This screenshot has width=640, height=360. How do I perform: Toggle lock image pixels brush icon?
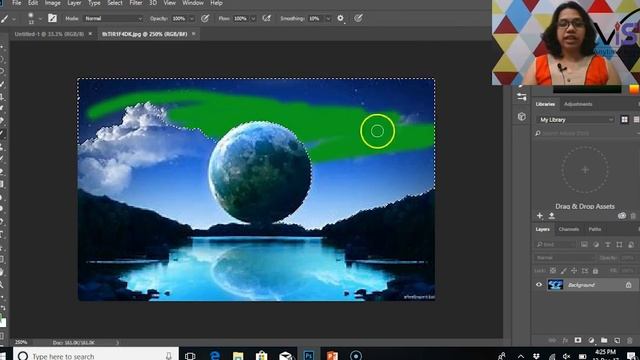pos(563,271)
